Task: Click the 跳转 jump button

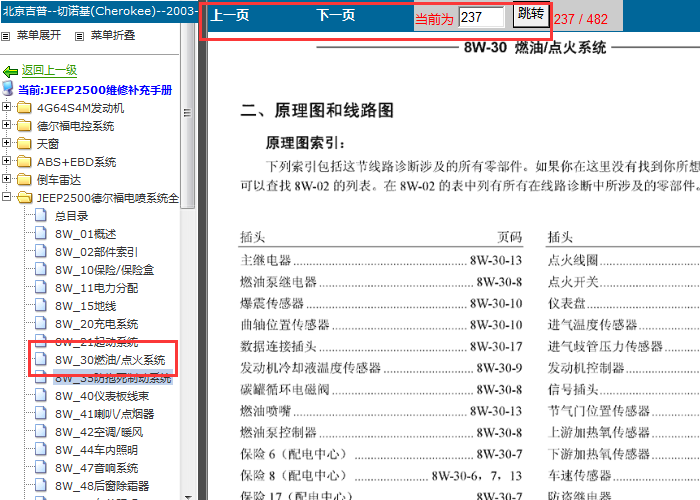Action: pos(531,14)
